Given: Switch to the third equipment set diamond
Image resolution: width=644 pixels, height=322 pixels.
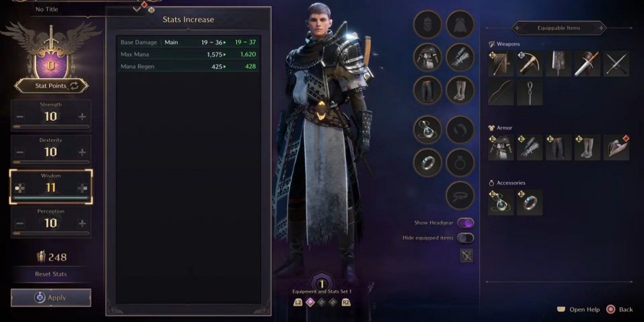Looking at the screenshot, I should click(x=333, y=303).
